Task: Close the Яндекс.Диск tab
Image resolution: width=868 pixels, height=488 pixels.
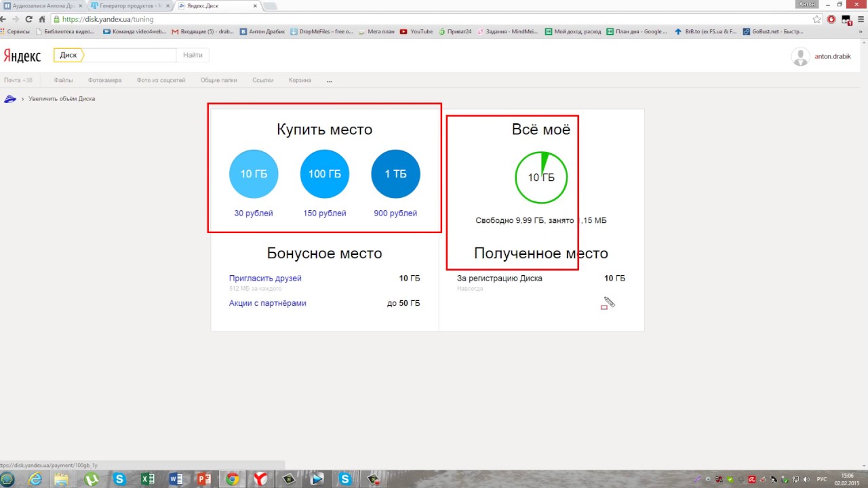Action: tap(255, 5)
